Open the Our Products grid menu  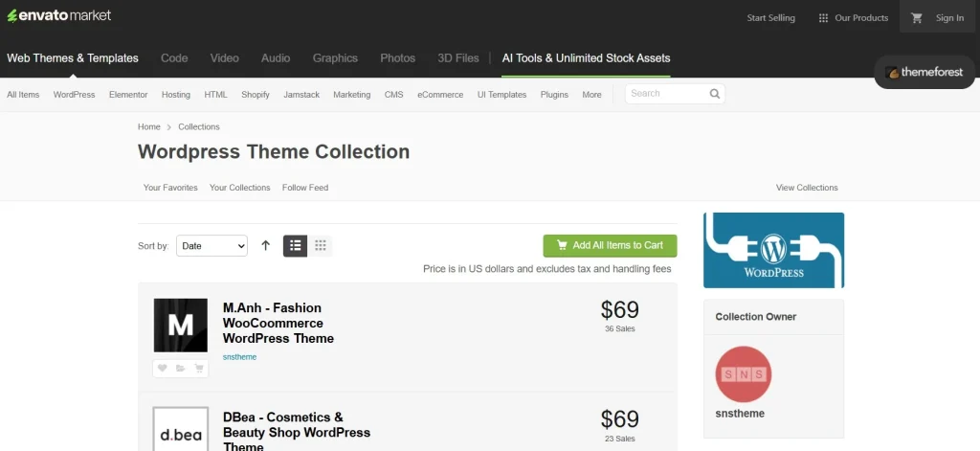pyautogui.click(x=853, y=17)
